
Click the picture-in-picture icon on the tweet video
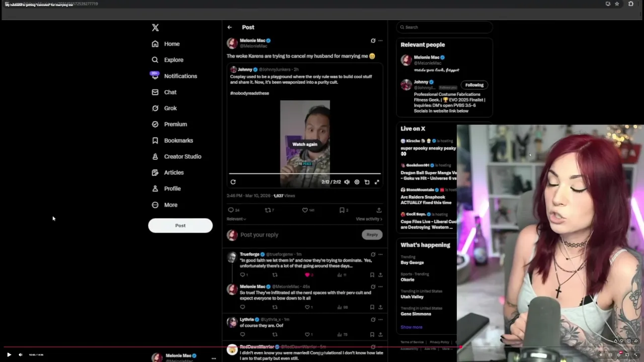[367, 182]
